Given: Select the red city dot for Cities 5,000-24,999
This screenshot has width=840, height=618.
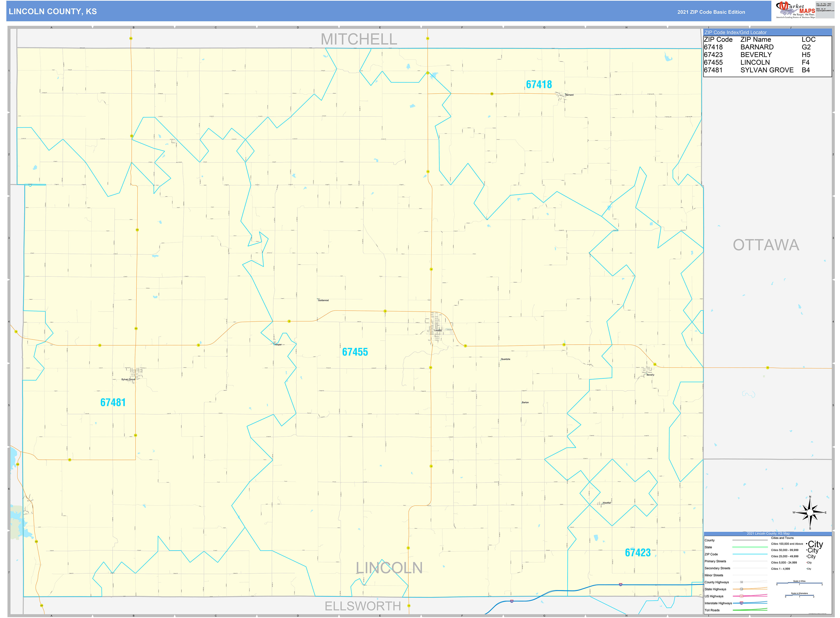Looking at the screenshot, I should 806,563.
